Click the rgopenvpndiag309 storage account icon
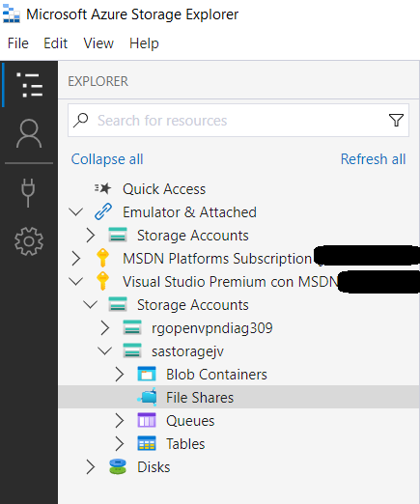Viewport: 420px width, 504px height. (x=132, y=327)
